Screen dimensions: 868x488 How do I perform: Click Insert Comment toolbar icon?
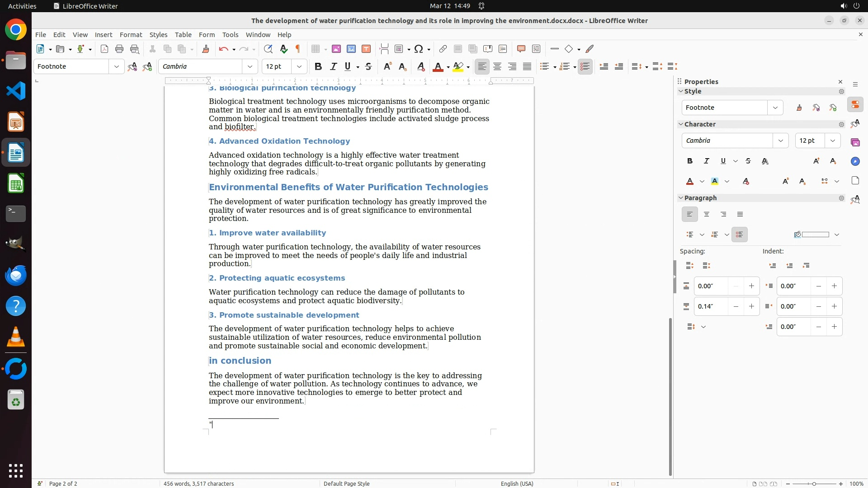click(521, 49)
